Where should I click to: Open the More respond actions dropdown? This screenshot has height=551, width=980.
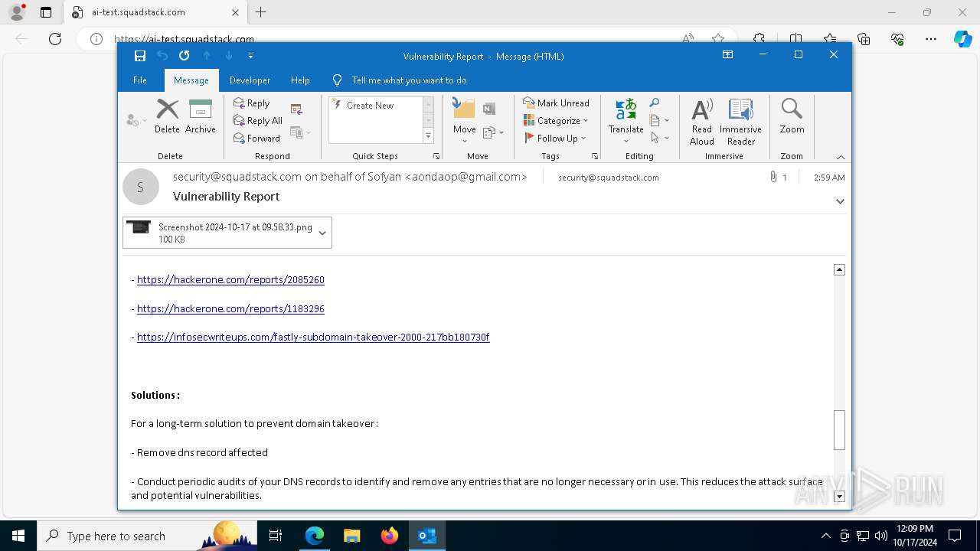point(301,132)
